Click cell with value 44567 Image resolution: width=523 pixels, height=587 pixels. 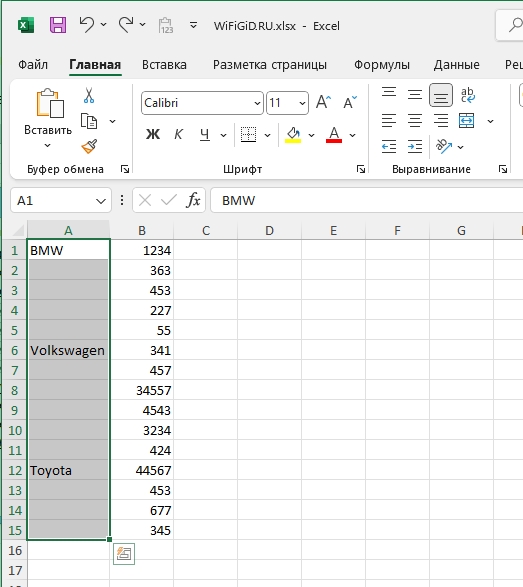click(x=142, y=471)
